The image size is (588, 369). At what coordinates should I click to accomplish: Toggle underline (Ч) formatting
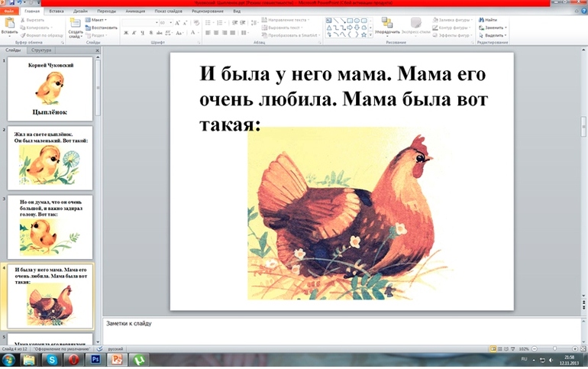tap(143, 33)
